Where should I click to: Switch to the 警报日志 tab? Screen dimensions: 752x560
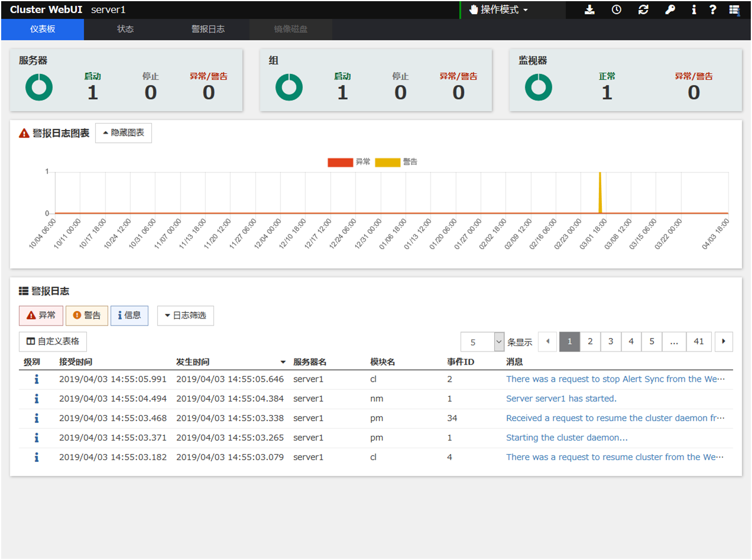point(208,29)
